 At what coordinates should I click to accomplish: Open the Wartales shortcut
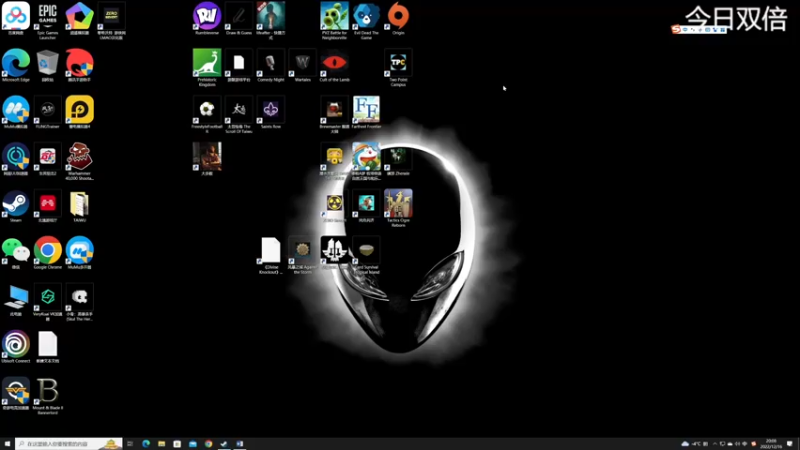click(x=303, y=65)
